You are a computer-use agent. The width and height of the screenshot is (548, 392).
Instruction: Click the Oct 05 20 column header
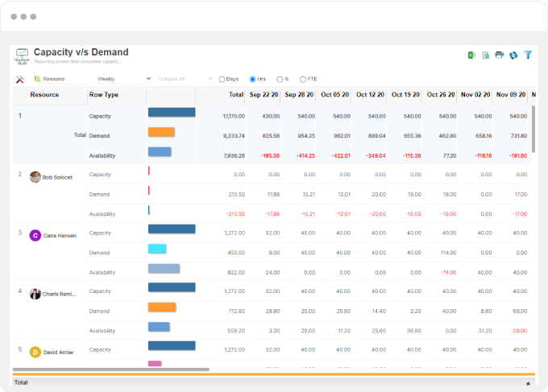pos(334,95)
